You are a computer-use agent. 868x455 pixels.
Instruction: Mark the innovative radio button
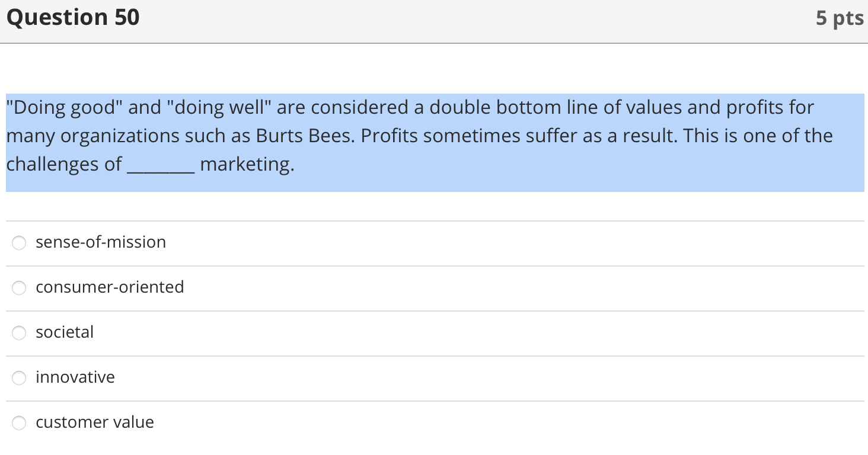point(20,378)
